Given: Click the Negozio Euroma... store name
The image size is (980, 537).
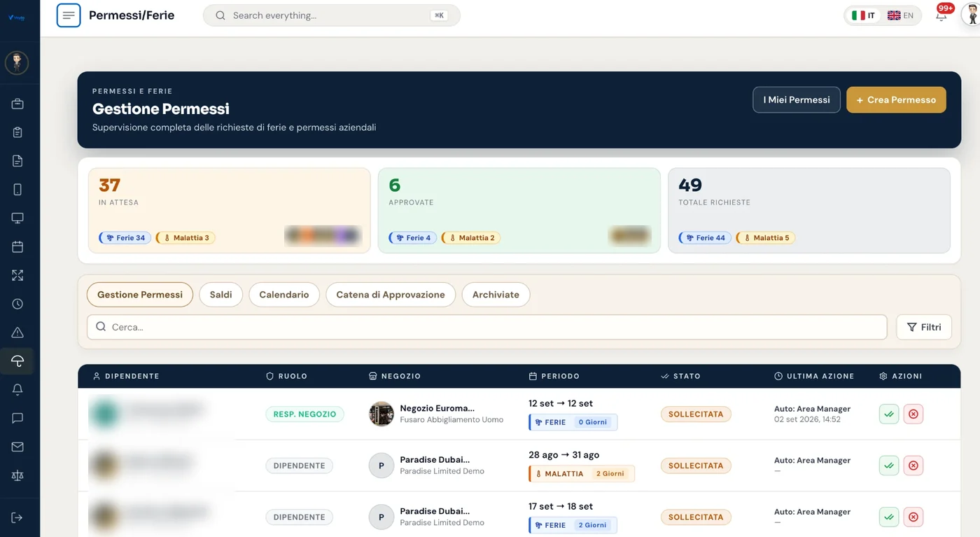Looking at the screenshot, I should pyautogui.click(x=437, y=408).
